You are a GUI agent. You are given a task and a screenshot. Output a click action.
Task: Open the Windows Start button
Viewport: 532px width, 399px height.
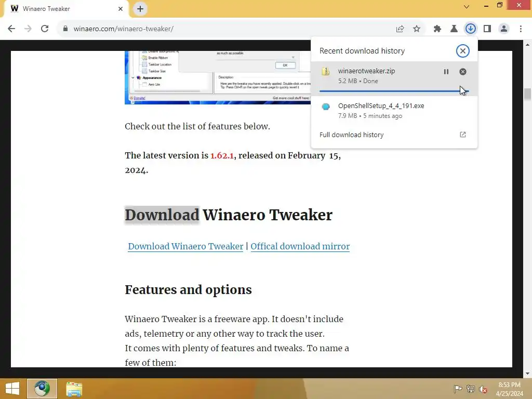[12, 389]
